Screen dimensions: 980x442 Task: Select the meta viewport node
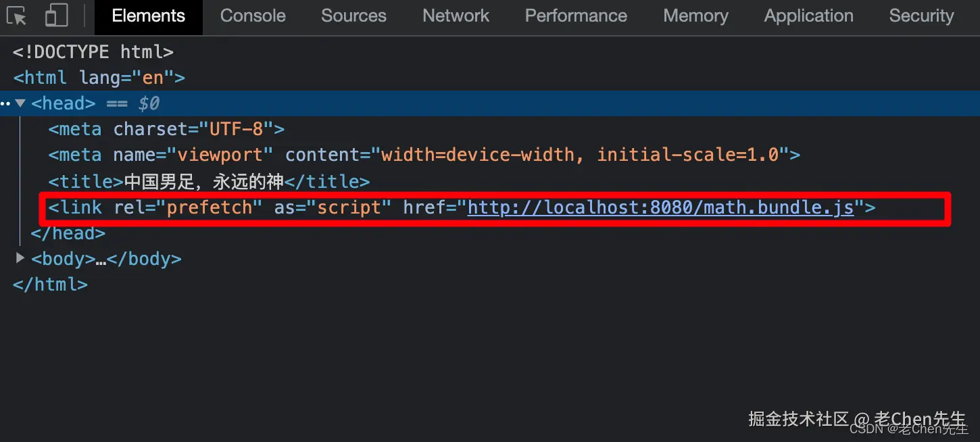424,155
